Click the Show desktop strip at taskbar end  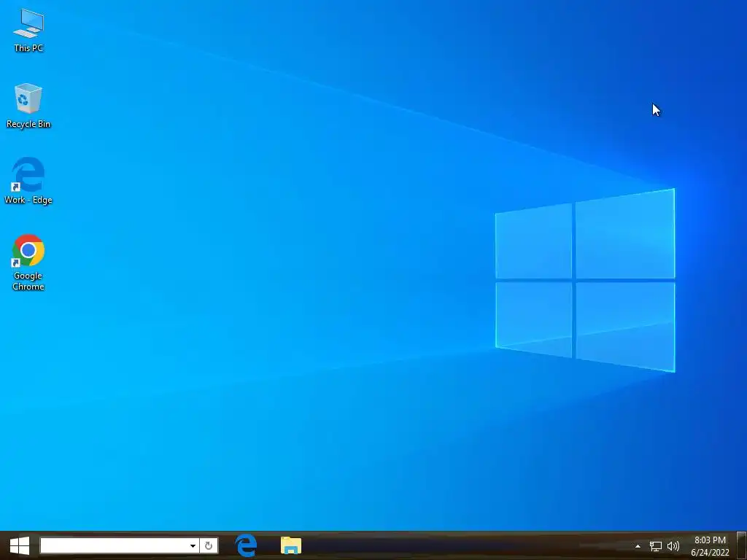point(741,545)
